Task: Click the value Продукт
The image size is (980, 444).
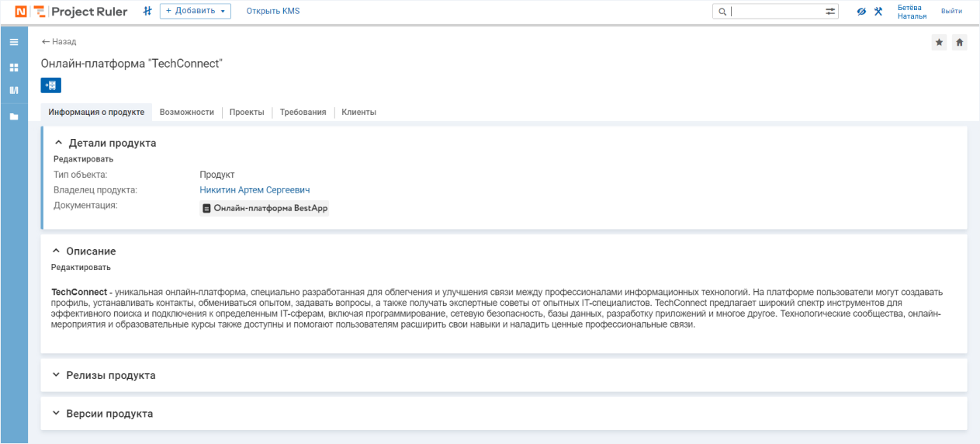Action: coord(217,175)
